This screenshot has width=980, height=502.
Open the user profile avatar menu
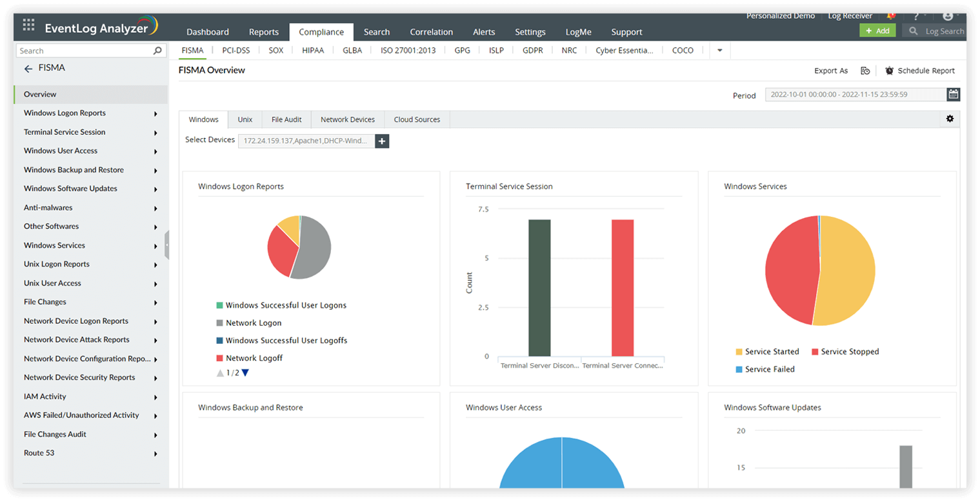[x=947, y=16]
